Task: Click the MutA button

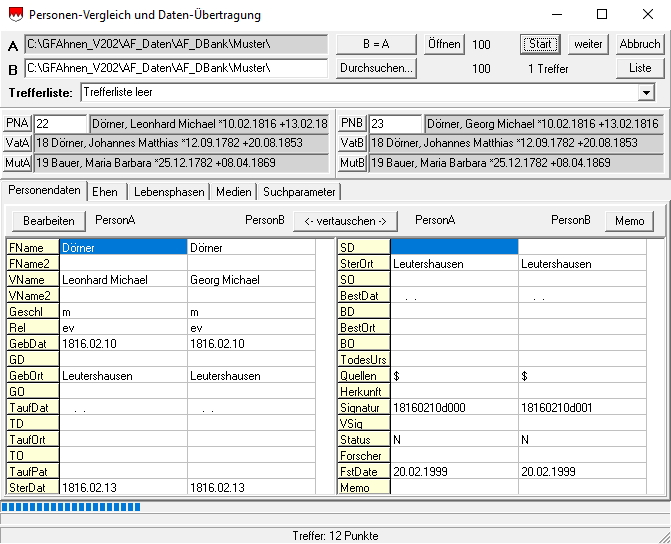Action: [17, 163]
